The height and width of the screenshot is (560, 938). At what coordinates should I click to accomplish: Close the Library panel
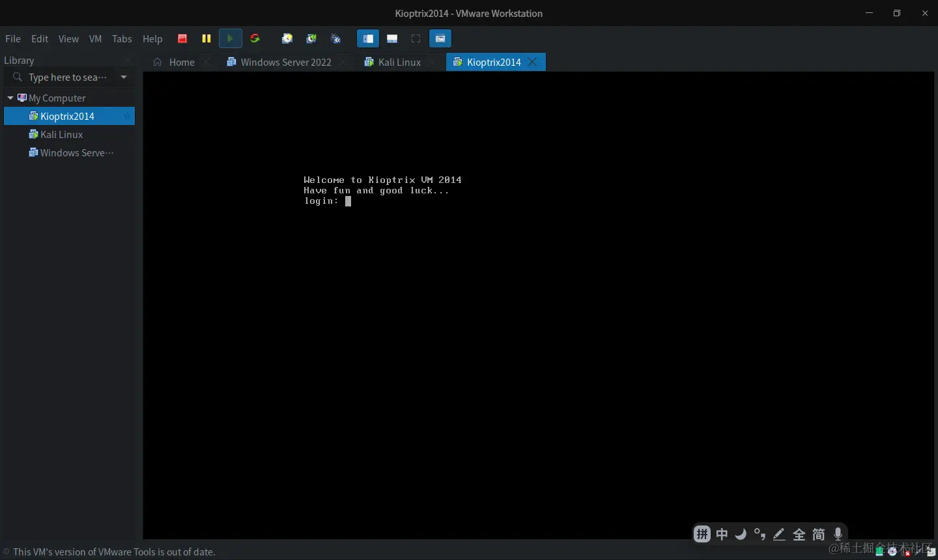(x=128, y=60)
